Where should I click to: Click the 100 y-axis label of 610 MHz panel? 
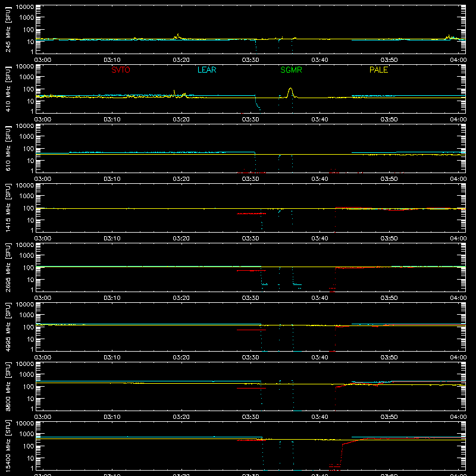29,148
